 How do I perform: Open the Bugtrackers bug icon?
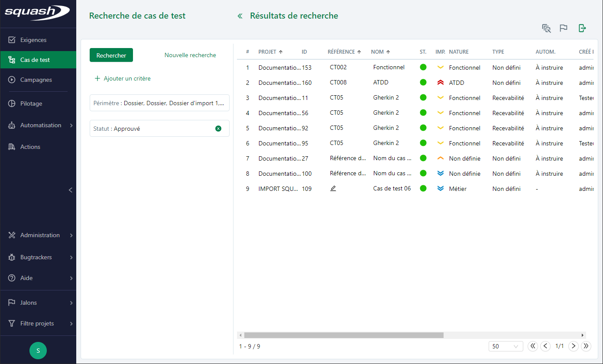coord(11,257)
